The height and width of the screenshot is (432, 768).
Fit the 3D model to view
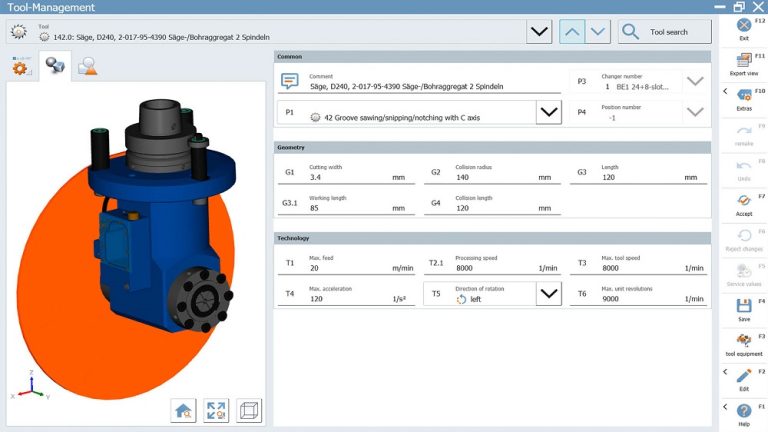click(217, 410)
